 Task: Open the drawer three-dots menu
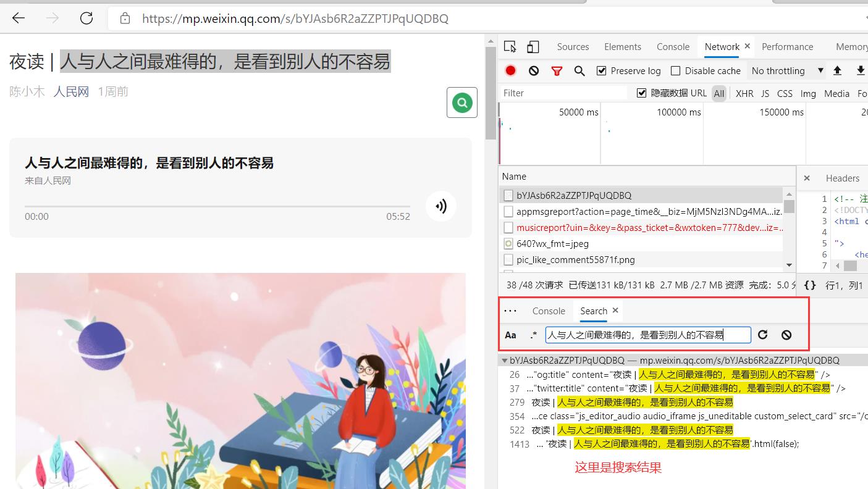510,311
